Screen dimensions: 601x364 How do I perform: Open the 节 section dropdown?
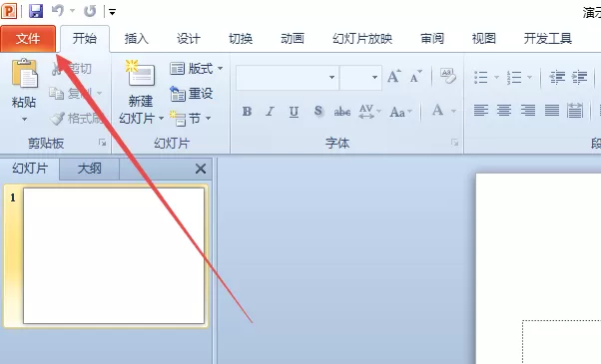point(191,119)
